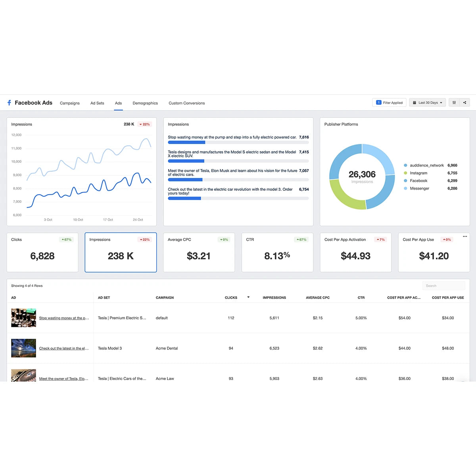Sort by the CTR column header

[361, 297]
